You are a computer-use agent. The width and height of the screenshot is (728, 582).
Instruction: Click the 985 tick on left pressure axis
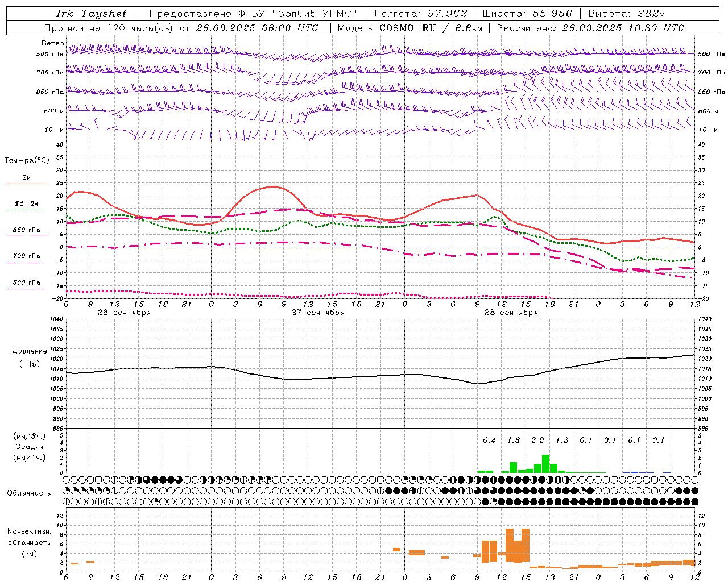click(57, 428)
